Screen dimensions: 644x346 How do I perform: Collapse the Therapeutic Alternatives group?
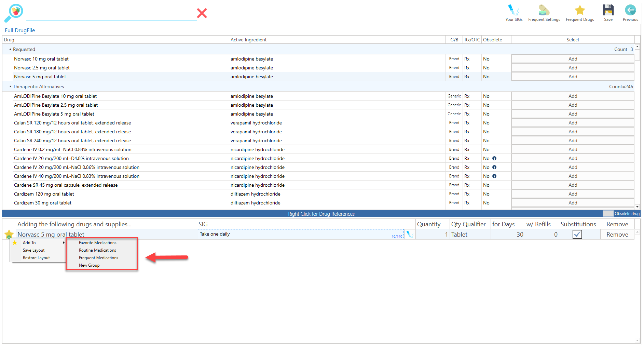(x=10, y=86)
